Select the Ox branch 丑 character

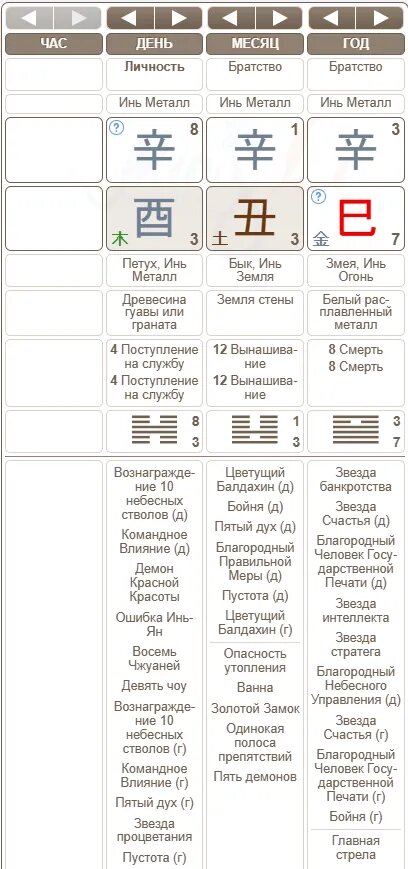pyautogui.click(x=254, y=218)
